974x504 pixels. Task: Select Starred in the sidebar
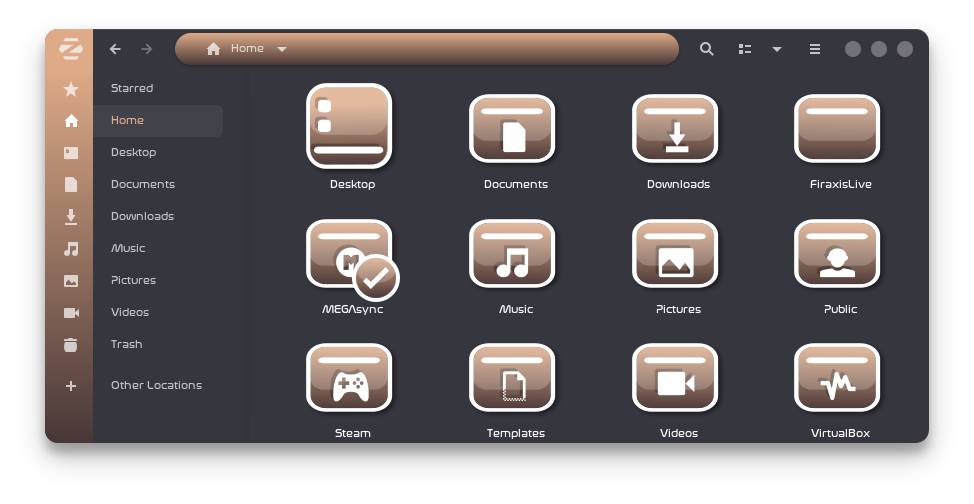click(x=132, y=88)
